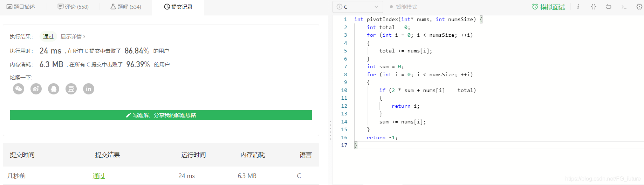644x185 pixels.
Task: Click the 提交结果 column header
Action: (x=108, y=155)
